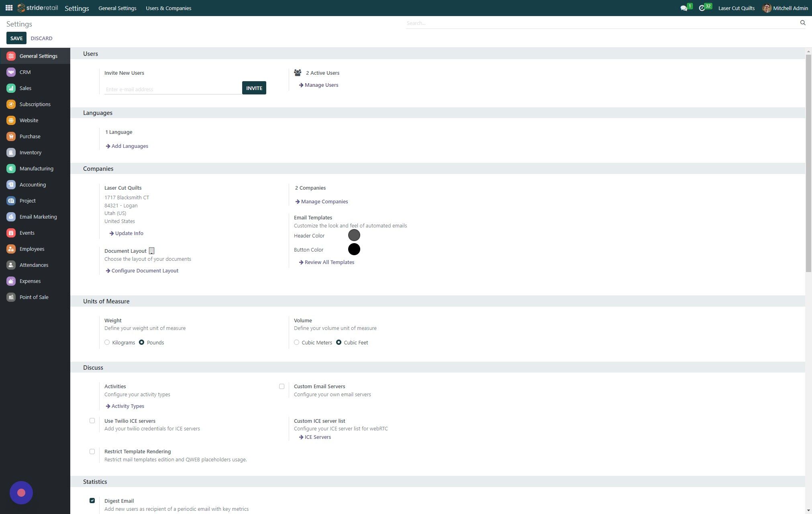Click the Settings app title

77,8
